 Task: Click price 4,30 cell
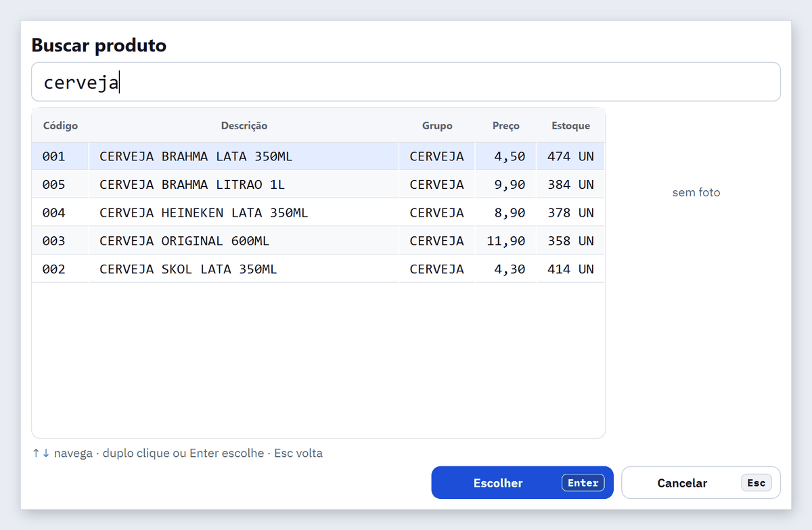point(506,269)
